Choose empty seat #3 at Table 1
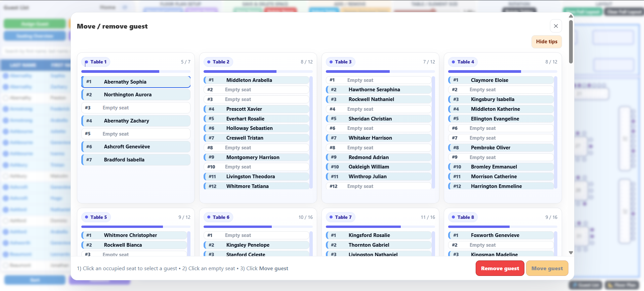 click(x=136, y=108)
